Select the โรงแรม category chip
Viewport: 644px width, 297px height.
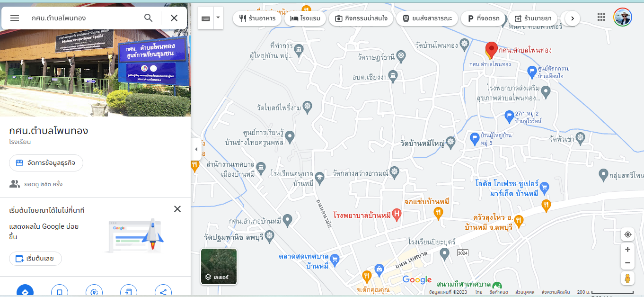[305, 18]
